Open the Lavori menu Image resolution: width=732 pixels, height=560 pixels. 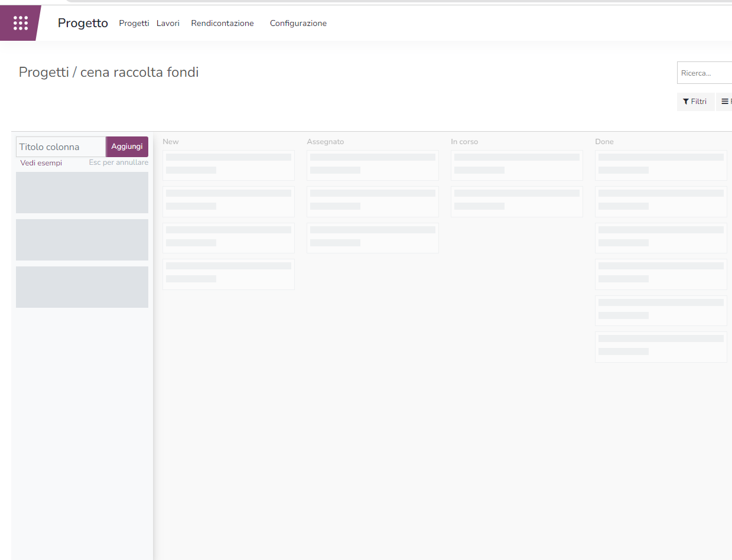pos(168,24)
